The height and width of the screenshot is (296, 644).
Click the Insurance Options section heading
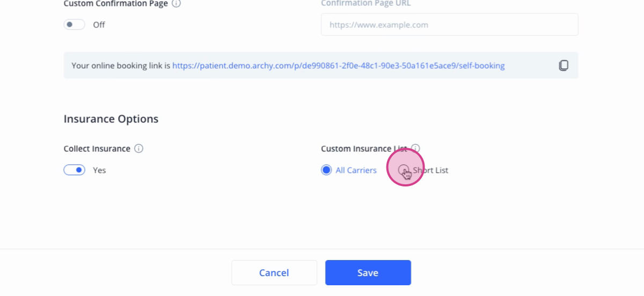(111, 119)
